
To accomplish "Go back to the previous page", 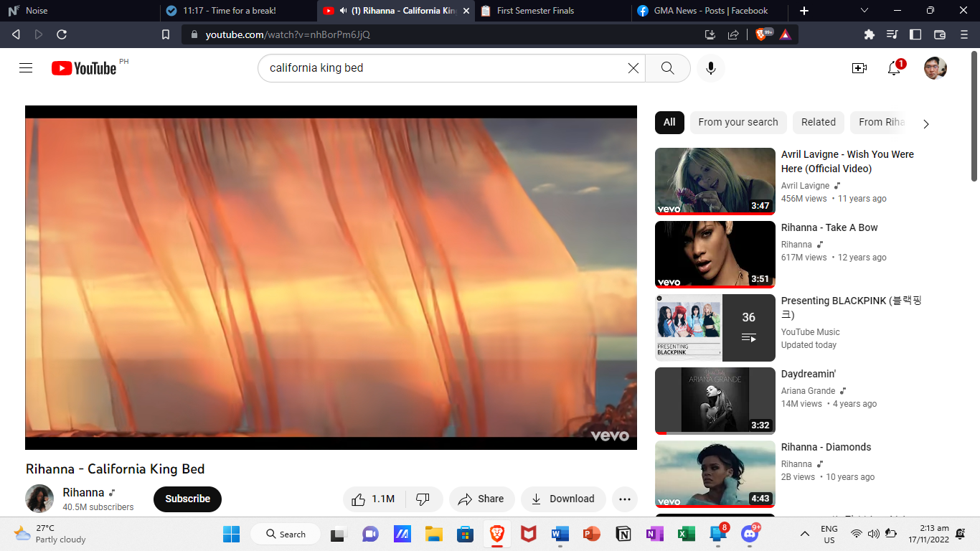I will tap(16, 34).
